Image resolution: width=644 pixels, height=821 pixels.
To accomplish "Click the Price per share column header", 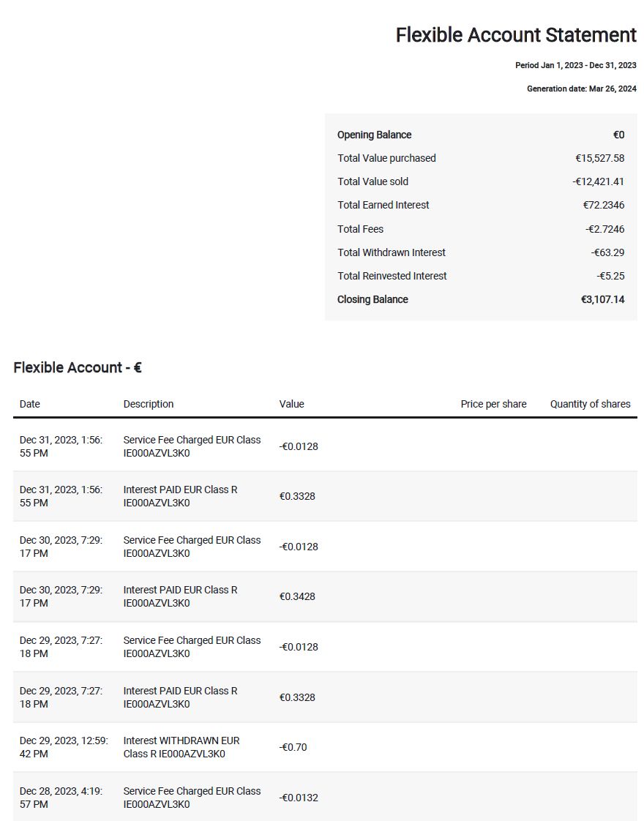I will coord(493,404).
